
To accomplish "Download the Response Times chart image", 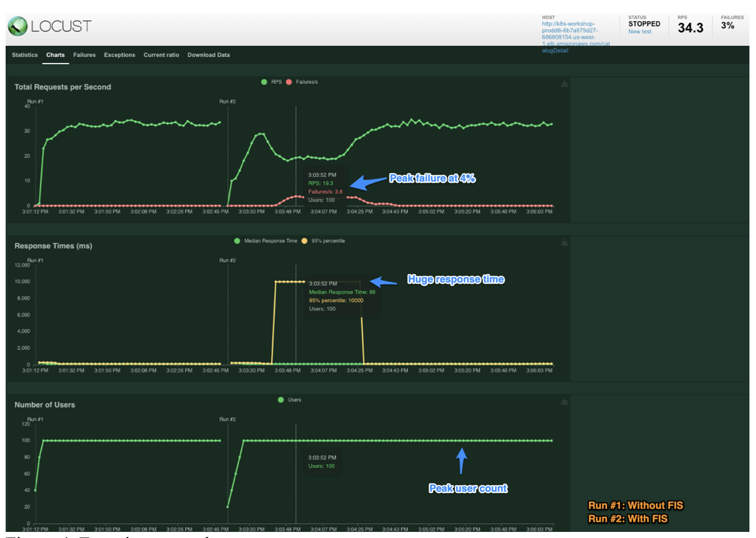I will [564, 242].
